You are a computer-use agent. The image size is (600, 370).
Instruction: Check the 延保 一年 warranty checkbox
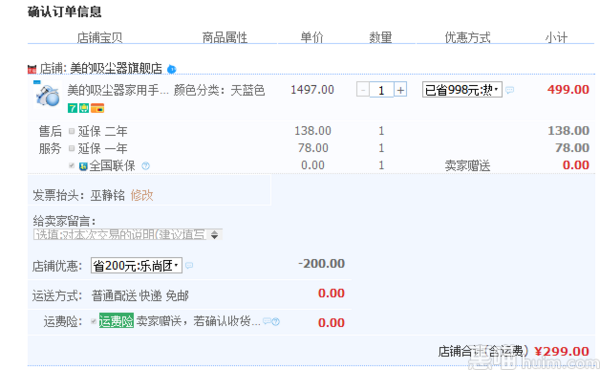(x=72, y=148)
